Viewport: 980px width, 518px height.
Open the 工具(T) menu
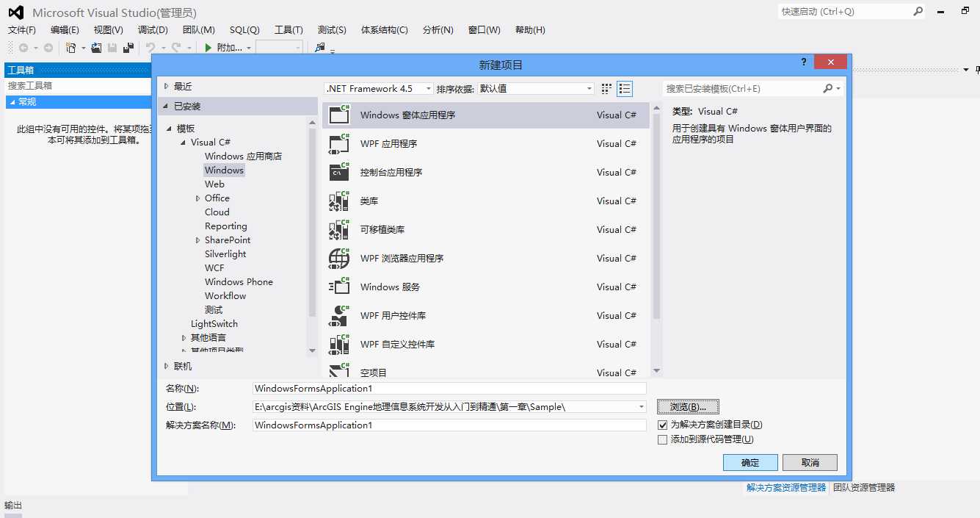[288, 29]
